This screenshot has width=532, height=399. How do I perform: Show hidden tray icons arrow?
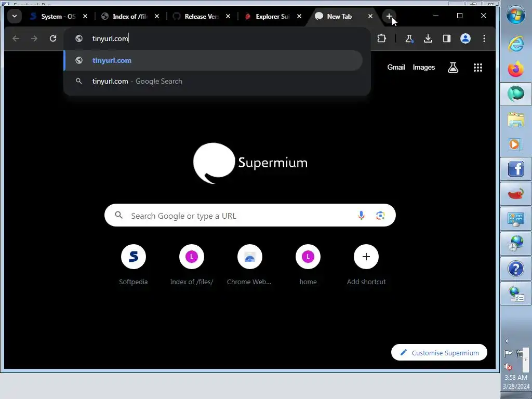[507, 341]
